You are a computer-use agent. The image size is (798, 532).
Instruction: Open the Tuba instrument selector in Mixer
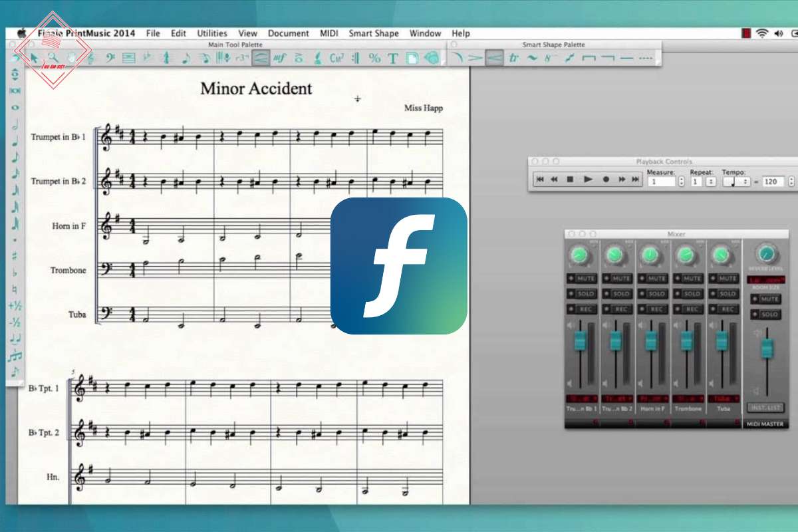722,398
